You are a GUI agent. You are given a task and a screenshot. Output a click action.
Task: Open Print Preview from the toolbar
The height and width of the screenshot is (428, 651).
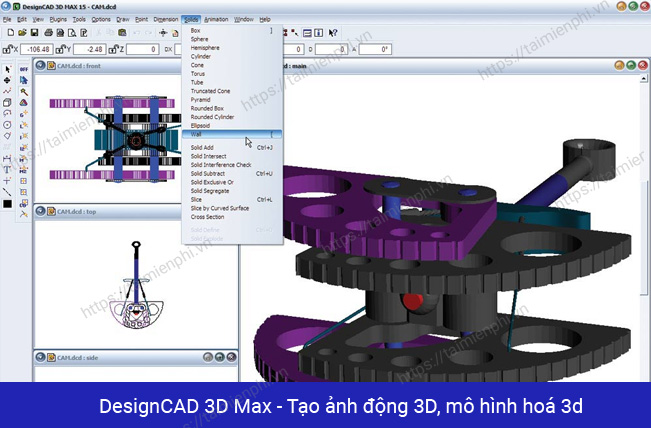[72, 32]
